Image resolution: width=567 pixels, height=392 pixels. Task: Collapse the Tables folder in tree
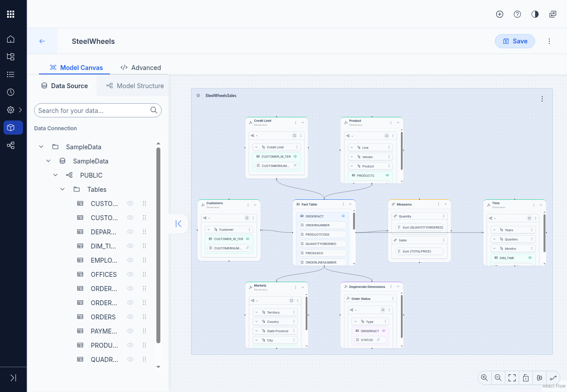(62, 189)
